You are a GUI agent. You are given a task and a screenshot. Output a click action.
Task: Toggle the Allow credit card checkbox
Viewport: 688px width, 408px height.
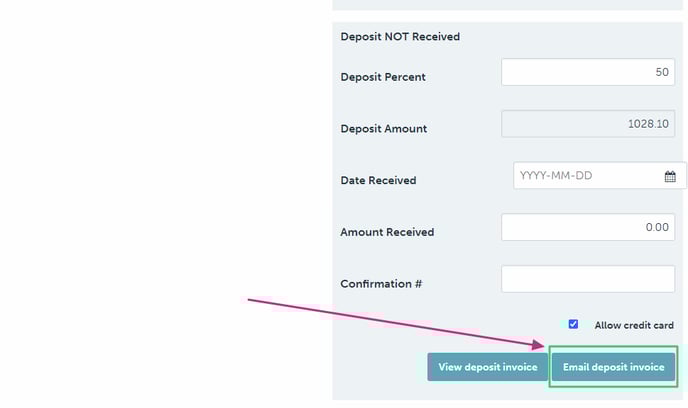(573, 324)
